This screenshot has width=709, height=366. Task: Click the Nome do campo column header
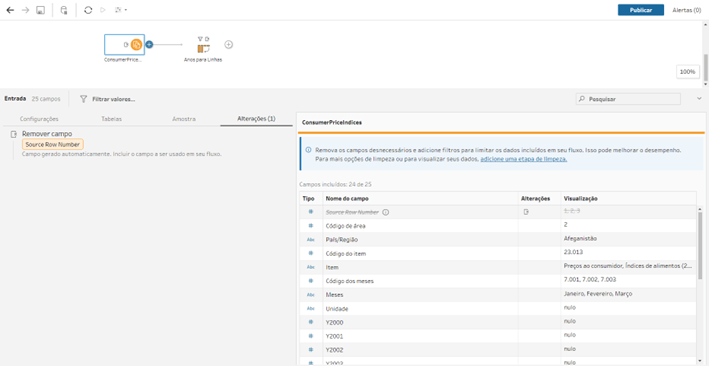pyautogui.click(x=347, y=198)
